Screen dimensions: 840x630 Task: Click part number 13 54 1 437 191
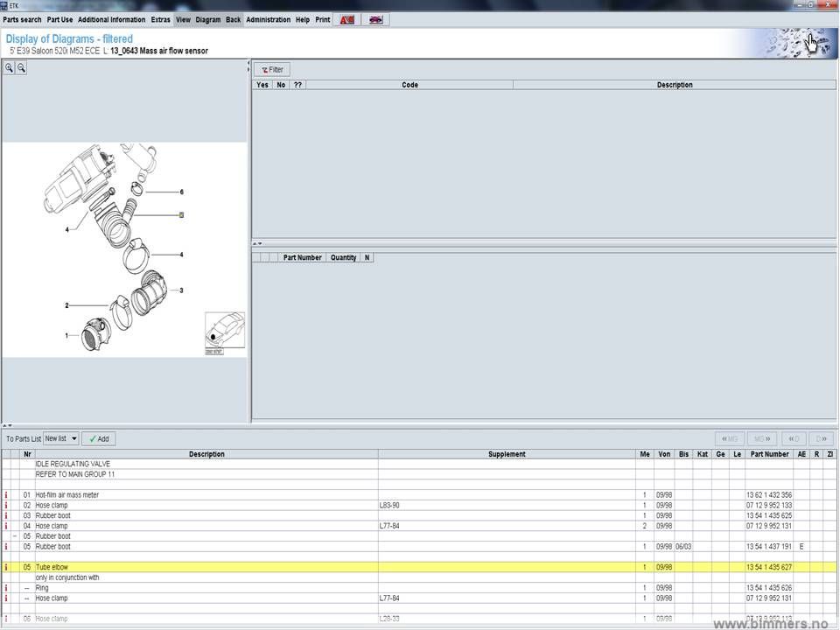pos(769,546)
